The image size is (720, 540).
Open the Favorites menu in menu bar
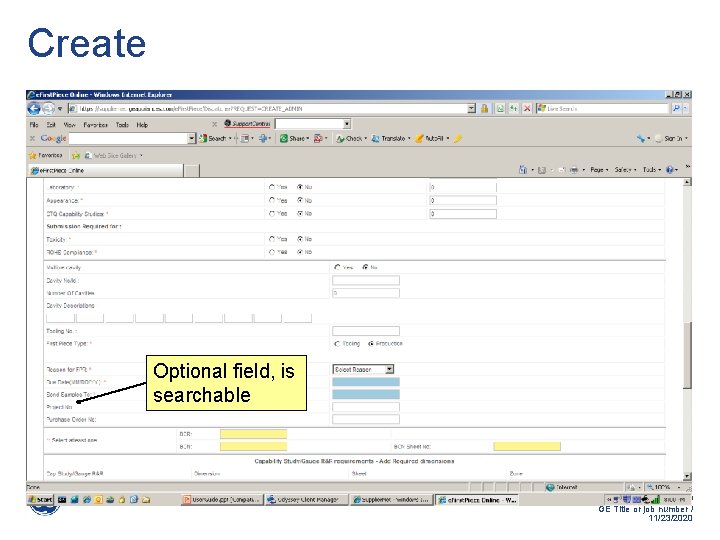pyautogui.click(x=96, y=124)
